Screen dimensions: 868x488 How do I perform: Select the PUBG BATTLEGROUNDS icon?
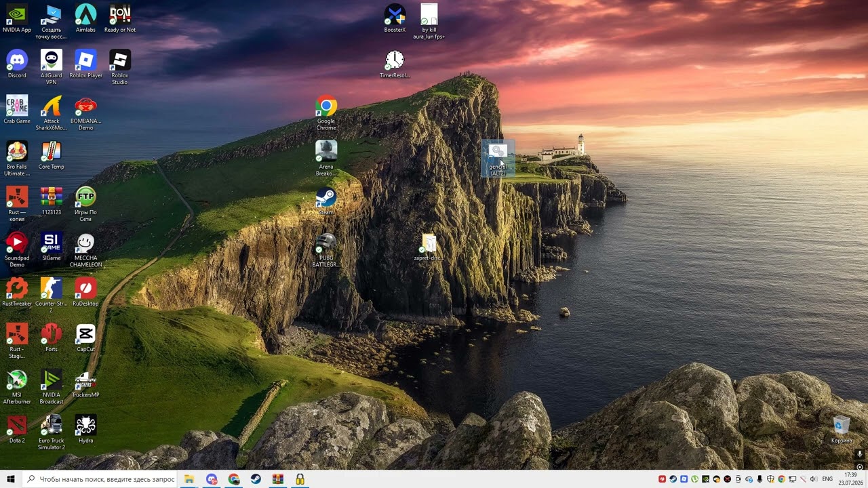pyautogui.click(x=326, y=249)
